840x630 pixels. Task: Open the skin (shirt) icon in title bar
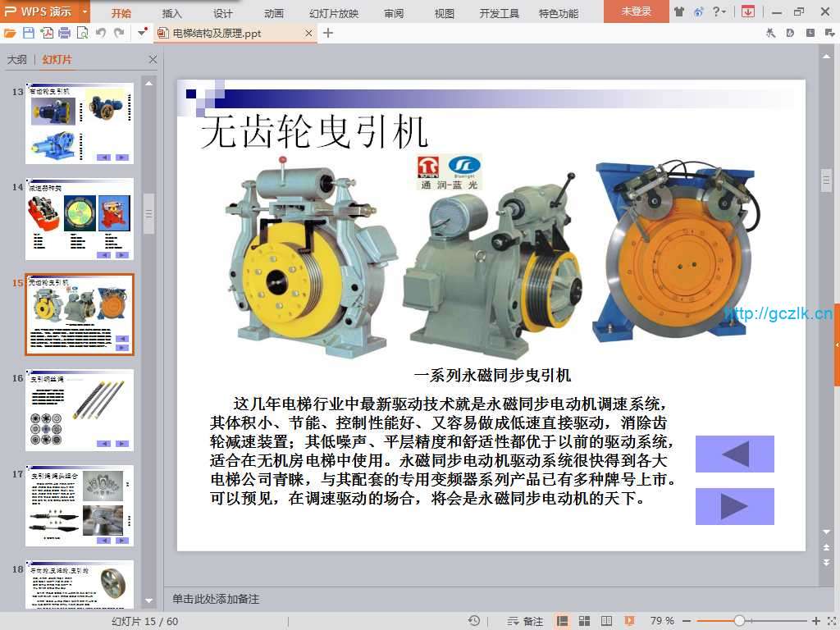(679, 11)
